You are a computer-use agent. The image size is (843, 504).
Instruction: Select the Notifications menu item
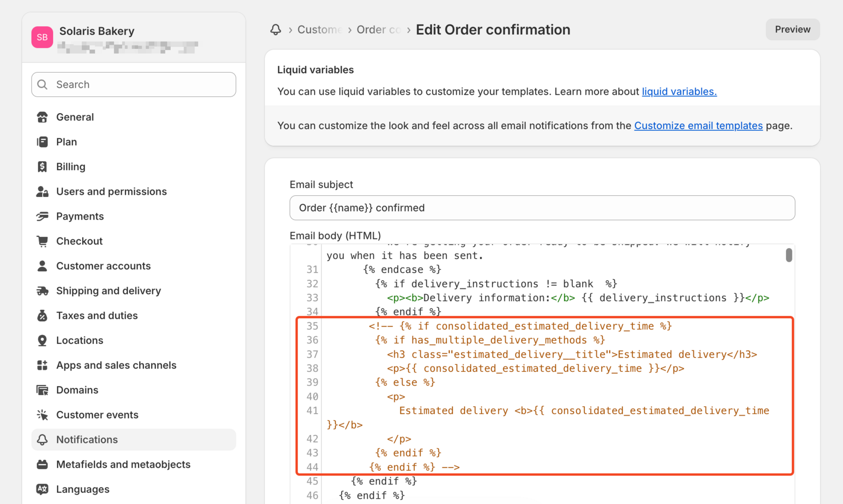tap(134, 439)
